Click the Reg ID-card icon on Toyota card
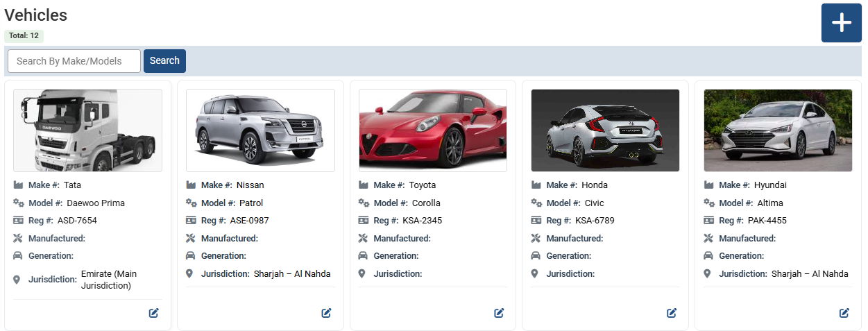 [x=364, y=221]
